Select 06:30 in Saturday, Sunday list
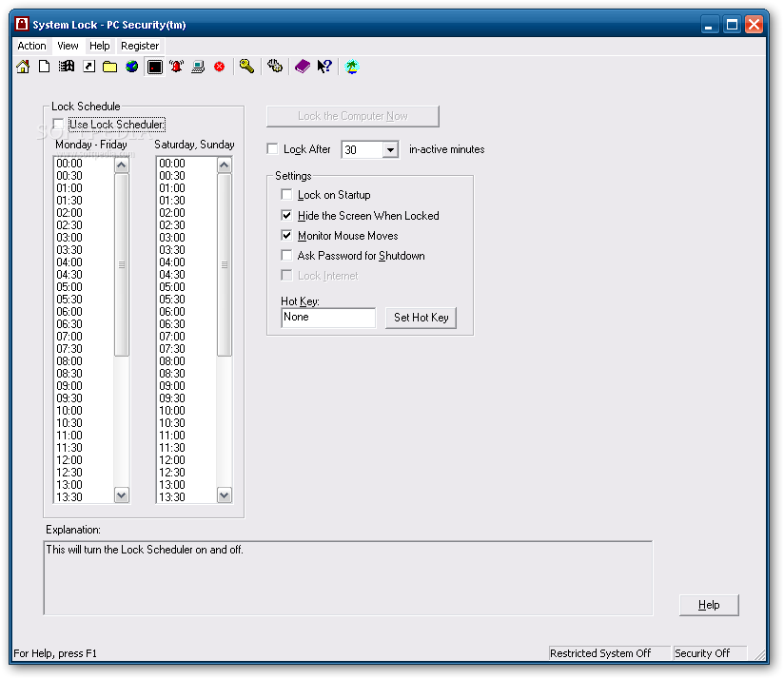 (x=187, y=324)
